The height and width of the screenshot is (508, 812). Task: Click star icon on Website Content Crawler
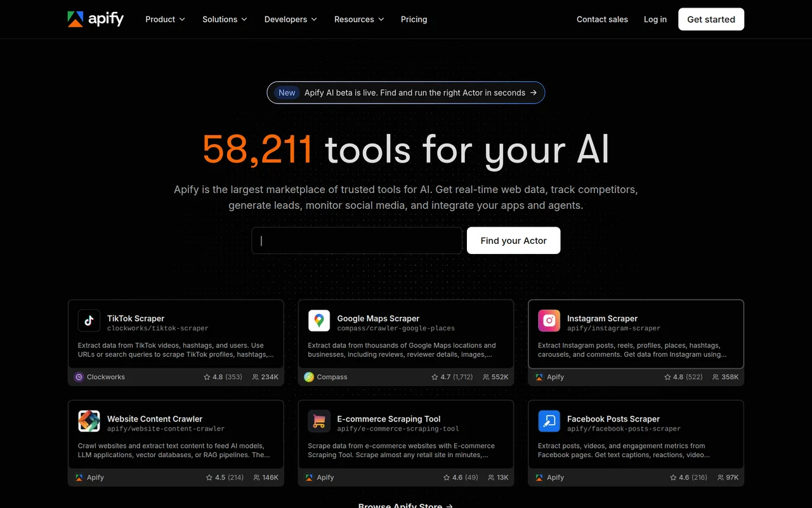click(x=209, y=478)
